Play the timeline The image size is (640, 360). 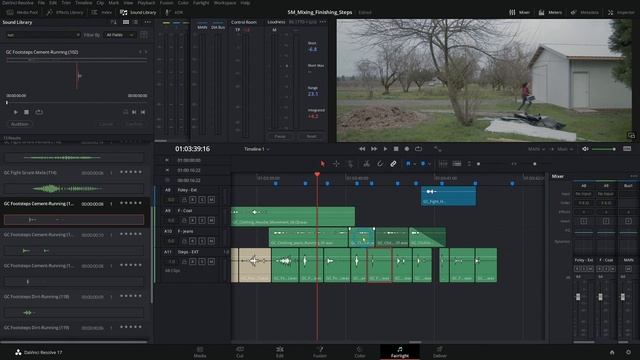pyautogui.click(x=385, y=149)
